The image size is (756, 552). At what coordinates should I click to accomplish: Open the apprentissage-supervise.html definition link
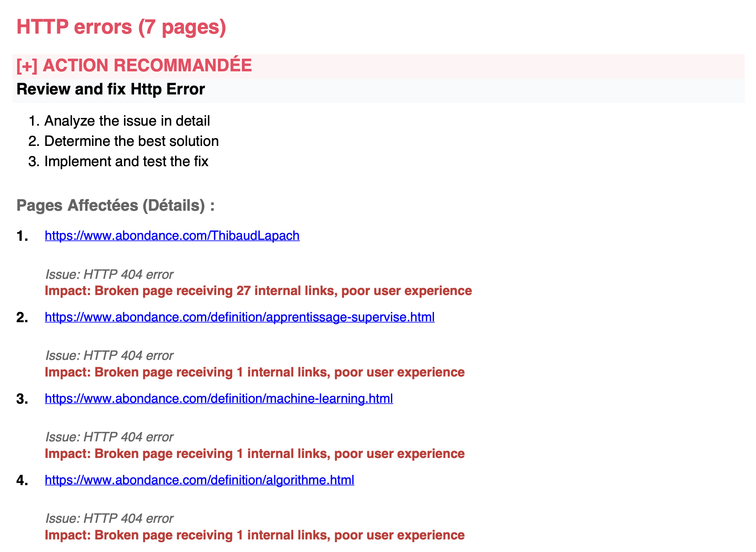239,317
